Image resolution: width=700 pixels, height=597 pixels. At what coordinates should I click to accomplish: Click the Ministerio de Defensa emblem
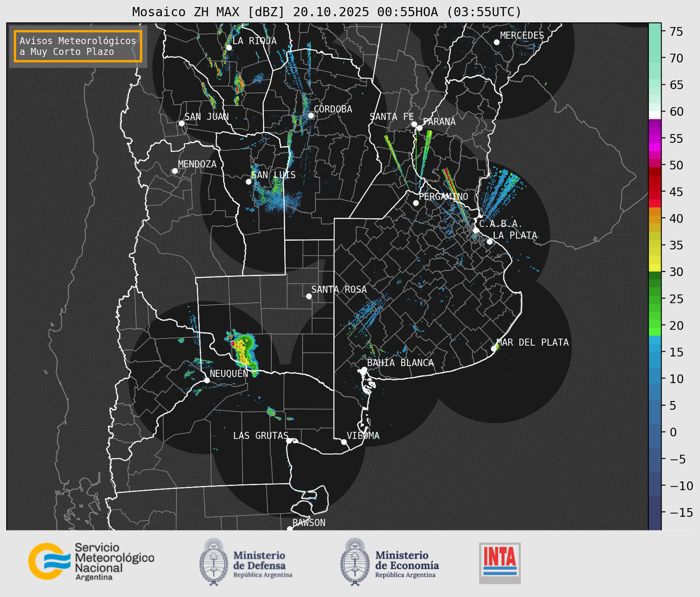(214, 562)
